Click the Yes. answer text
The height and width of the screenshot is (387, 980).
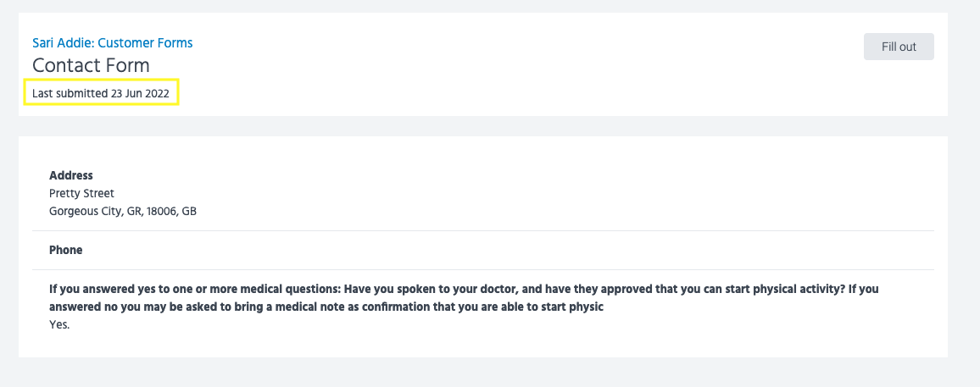click(x=59, y=324)
